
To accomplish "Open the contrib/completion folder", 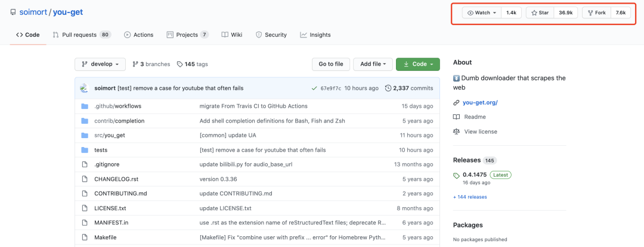I will click(119, 121).
